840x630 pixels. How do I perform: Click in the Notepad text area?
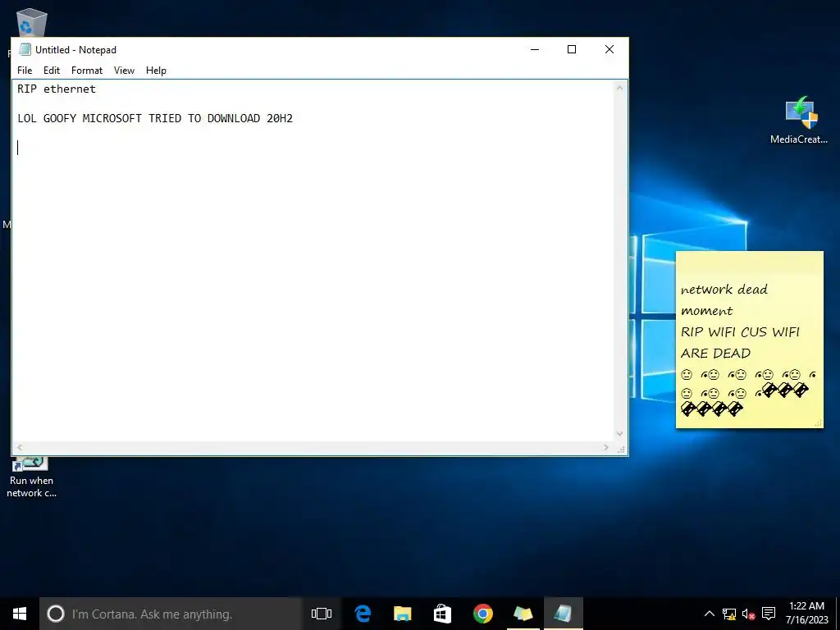pyautogui.click(x=313, y=261)
